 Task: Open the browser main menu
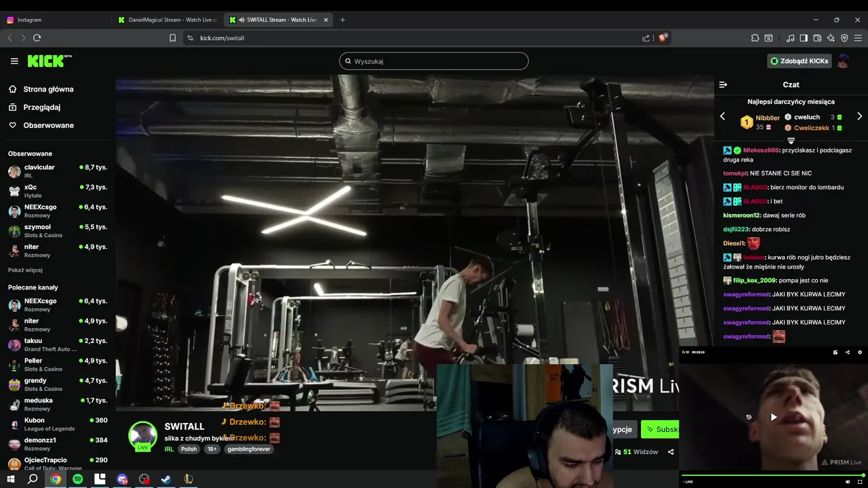coord(858,38)
